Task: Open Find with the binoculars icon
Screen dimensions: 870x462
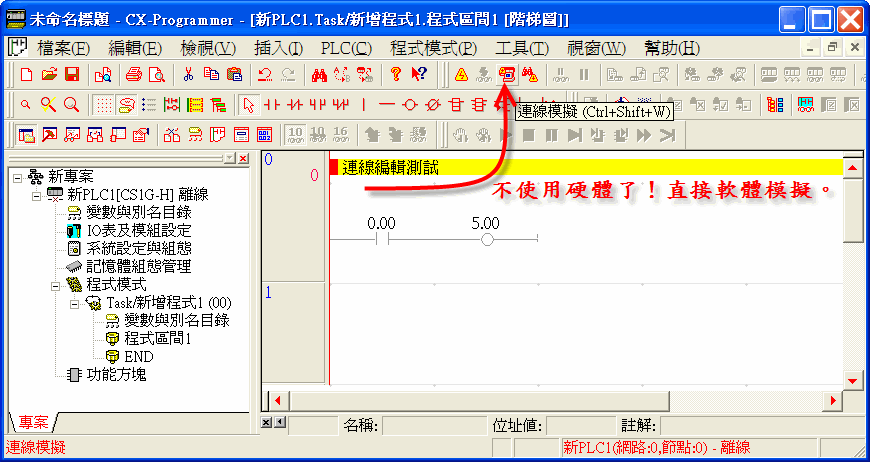Action: coord(319,74)
